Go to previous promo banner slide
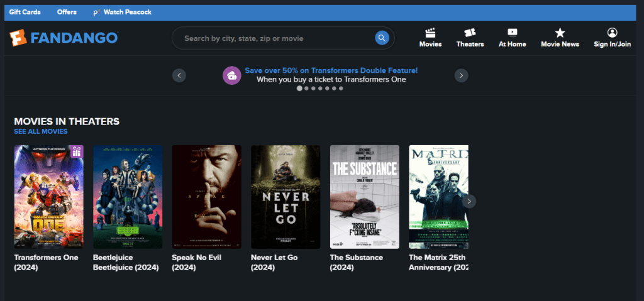 tap(179, 75)
